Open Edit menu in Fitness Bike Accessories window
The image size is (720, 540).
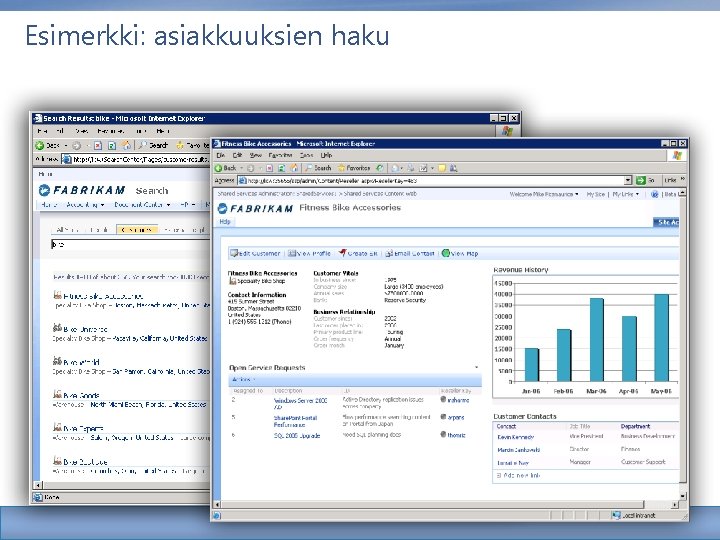click(237, 155)
